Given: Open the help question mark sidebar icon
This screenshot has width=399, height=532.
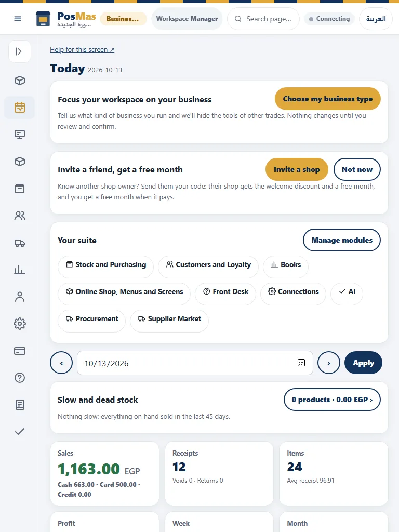Looking at the screenshot, I should coord(20,378).
